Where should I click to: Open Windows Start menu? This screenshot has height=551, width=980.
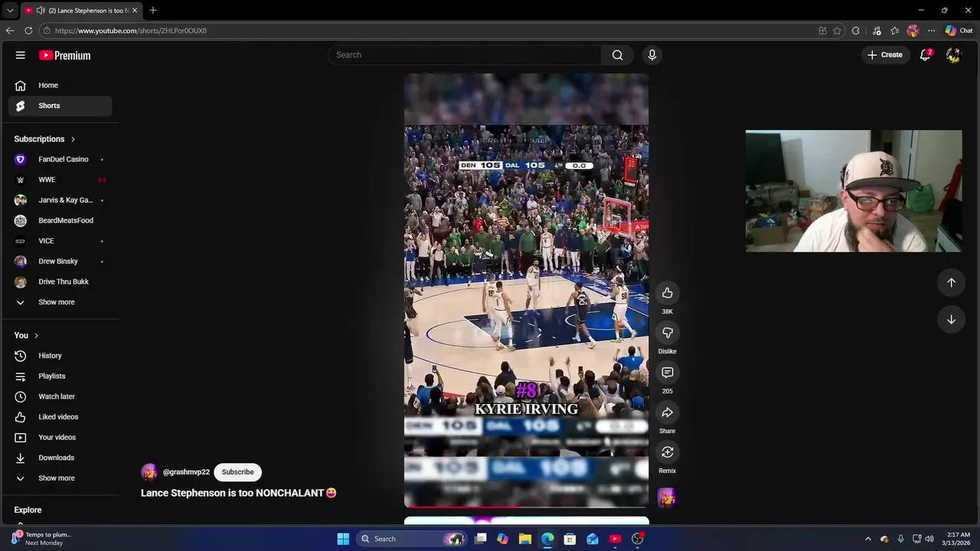343,539
